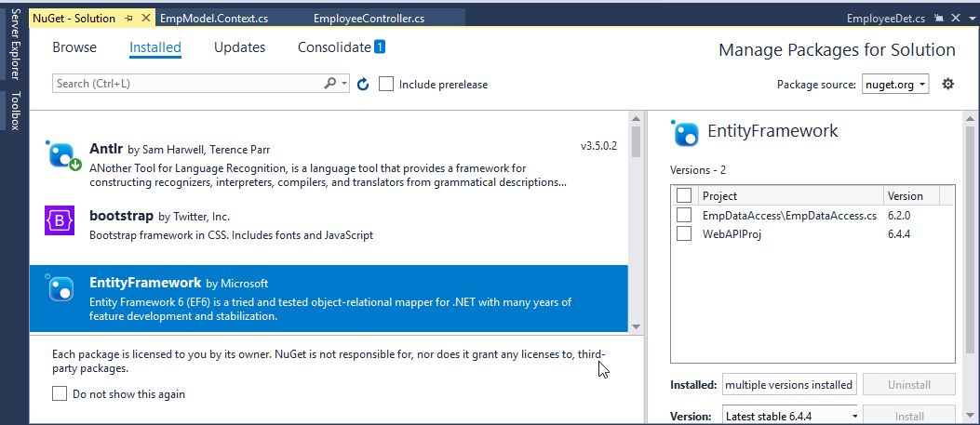Open NuGet settings gear icon
The width and height of the screenshot is (980, 425).
point(948,84)
